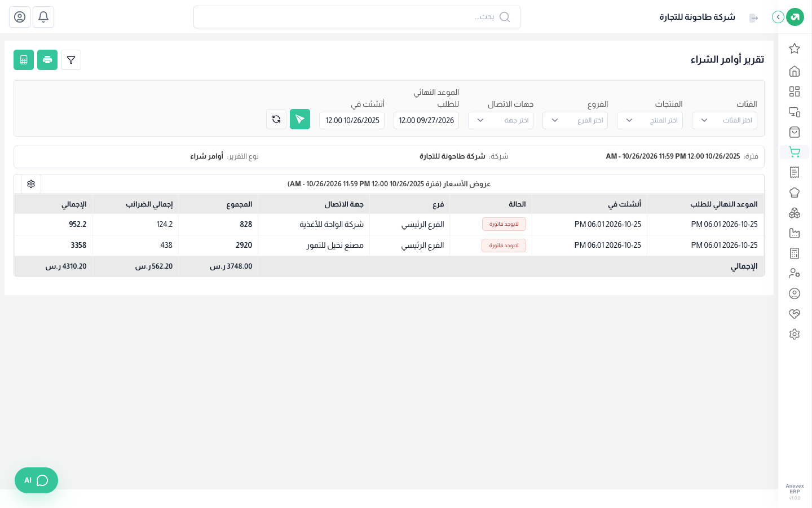Screen dimensions: 812x508
Task: Click the green Anevex logo
Action: [795, 17]
